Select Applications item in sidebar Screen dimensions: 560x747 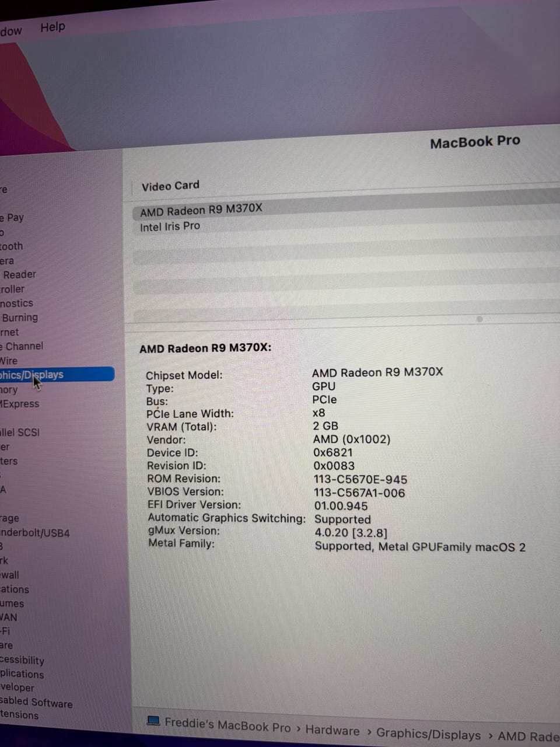click(22, 674)
